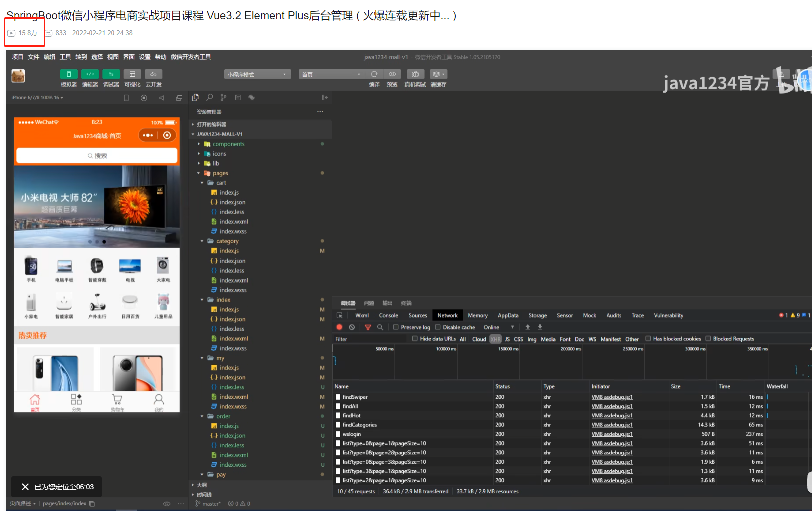Expand the components folder

pos(199,144)
